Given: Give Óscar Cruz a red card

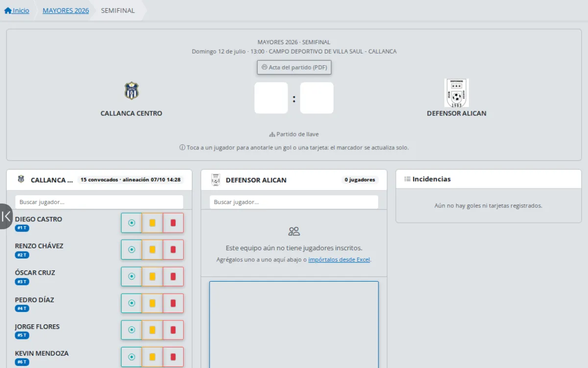Looking at the screenshot, I should (x=173, y=276).
